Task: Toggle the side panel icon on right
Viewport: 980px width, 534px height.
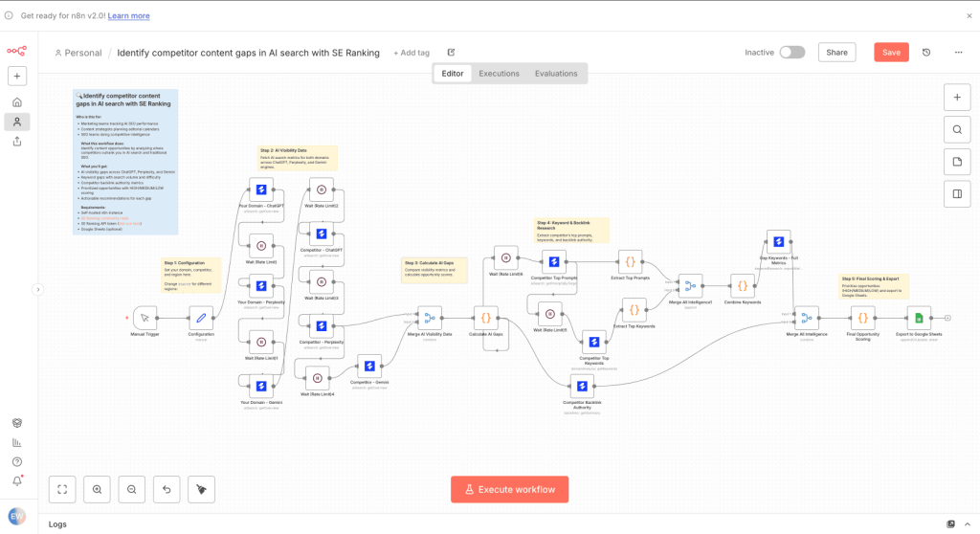Action: click(957, 194)
